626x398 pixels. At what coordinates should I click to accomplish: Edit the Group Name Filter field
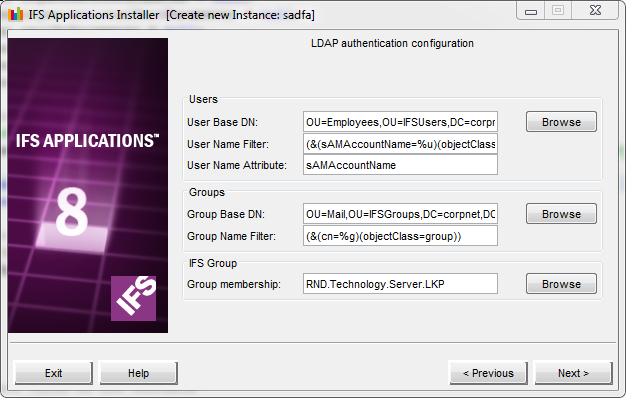click(400, 236)
